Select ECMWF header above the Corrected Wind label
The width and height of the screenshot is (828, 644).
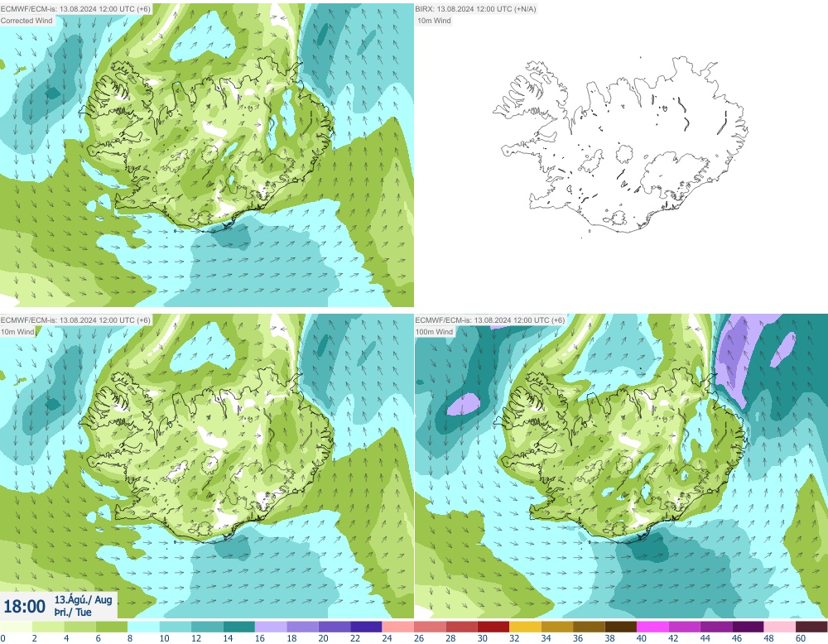[x=75, y=9]
